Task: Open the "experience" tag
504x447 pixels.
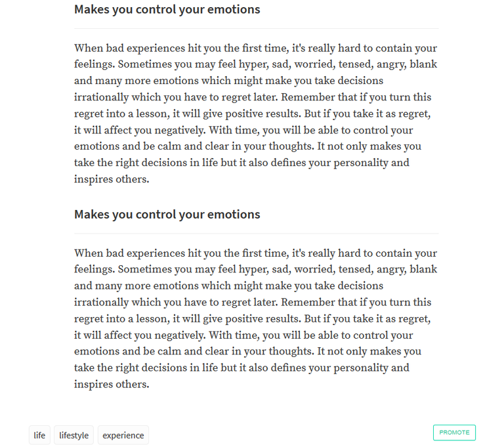Action: [123, 435]
